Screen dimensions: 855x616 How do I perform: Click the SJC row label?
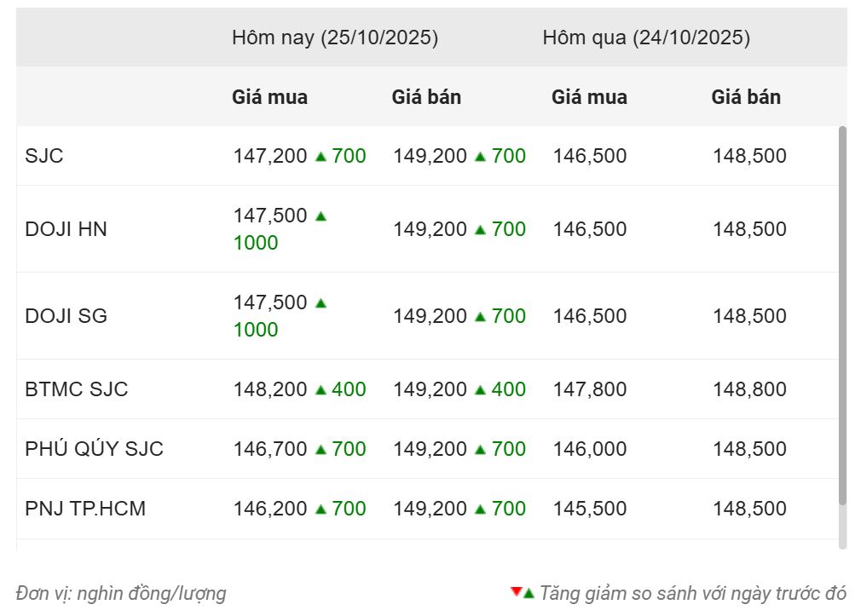pyautogui.click(x=44, y=156)
